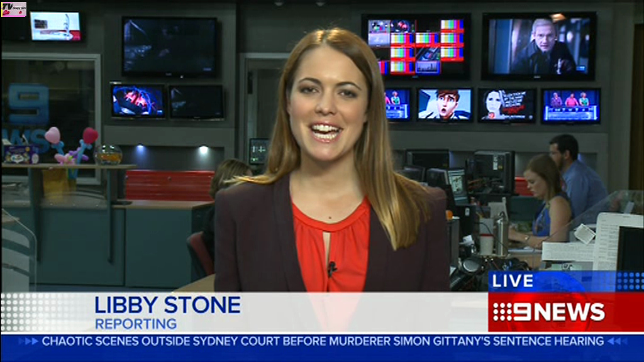Click the TV logo watermark in the corner
Viewport: 644px width, 362px height.
[x=13, y=9]
